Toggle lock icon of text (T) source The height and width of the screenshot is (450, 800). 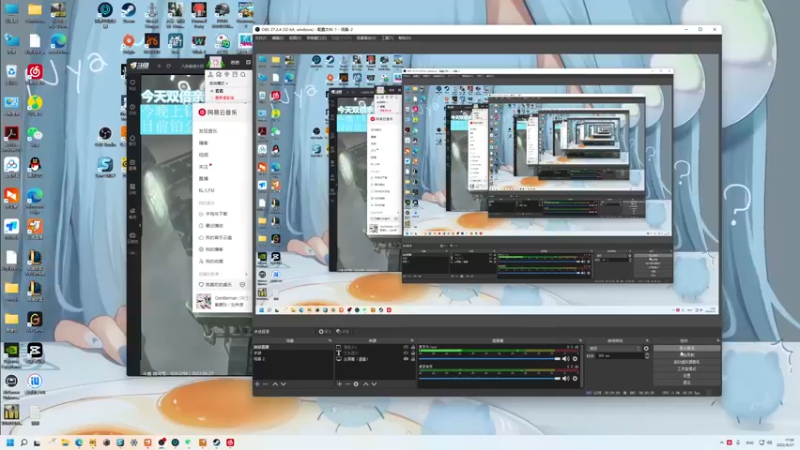point(413,353)
